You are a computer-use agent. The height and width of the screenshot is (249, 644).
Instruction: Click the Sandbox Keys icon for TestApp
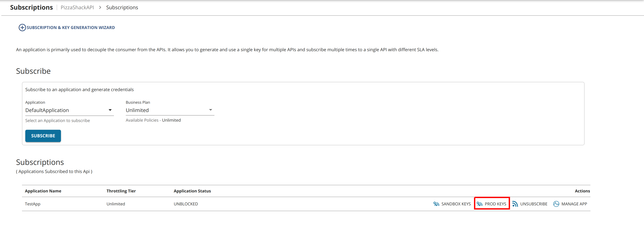(436, 204)
